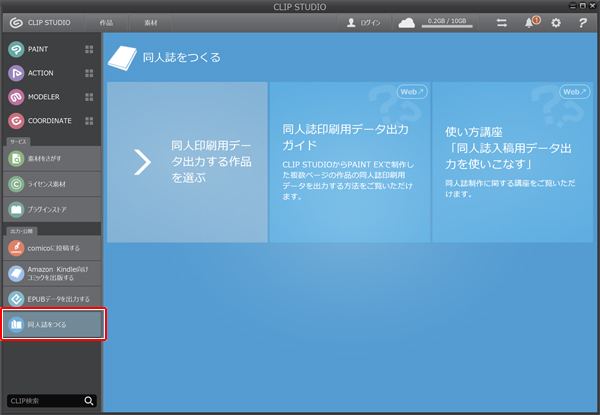Screen dimensions: 600x415
Task: Open the cloud icon
Action: [406, 23]
